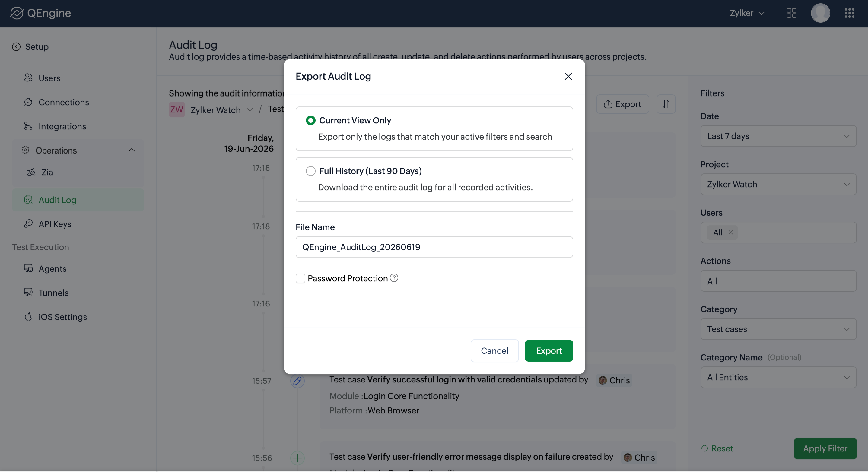Click the Setup back link
The image size is (868, 472).
pyautogui.click(x=30, y=46)
